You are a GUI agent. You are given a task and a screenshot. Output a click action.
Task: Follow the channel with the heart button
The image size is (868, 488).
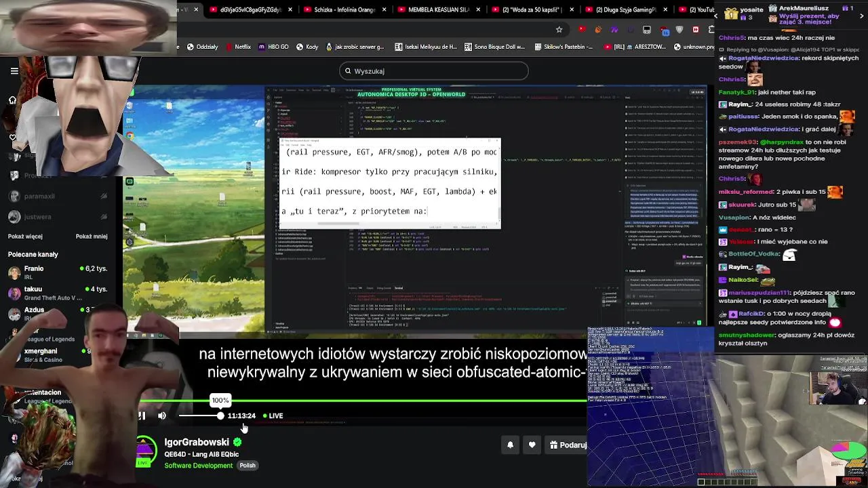[x=532, y=445]
